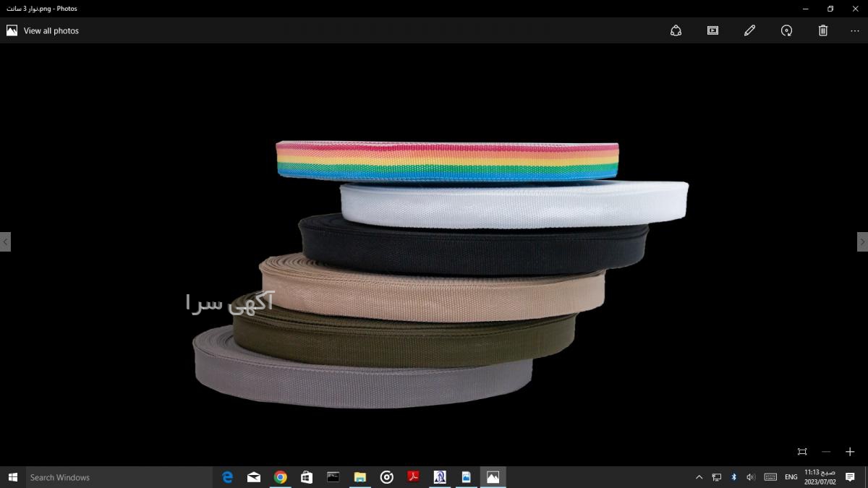This screenshot has width=868, height=488.
Task: Open Edit with the pencil icon
Action: click(749, 30)
